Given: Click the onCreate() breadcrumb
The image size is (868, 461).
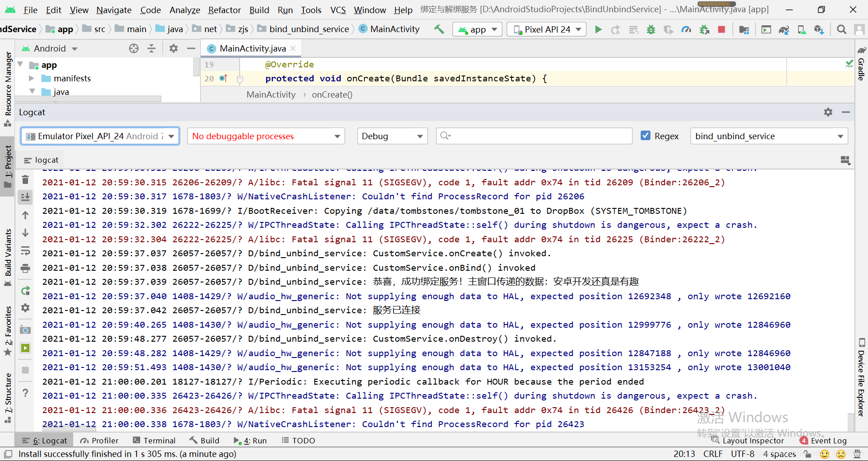Looking at the screenshot, I should [x=332, y=94].
